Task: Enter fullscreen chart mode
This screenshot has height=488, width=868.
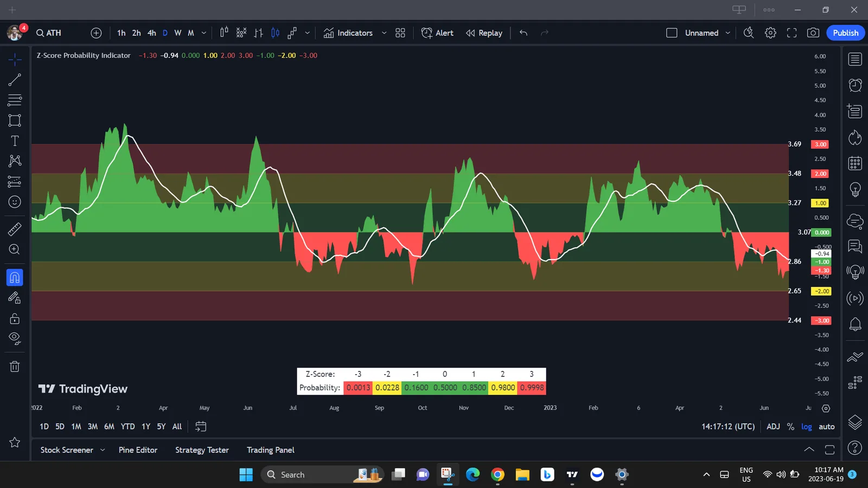Action: 792,33
